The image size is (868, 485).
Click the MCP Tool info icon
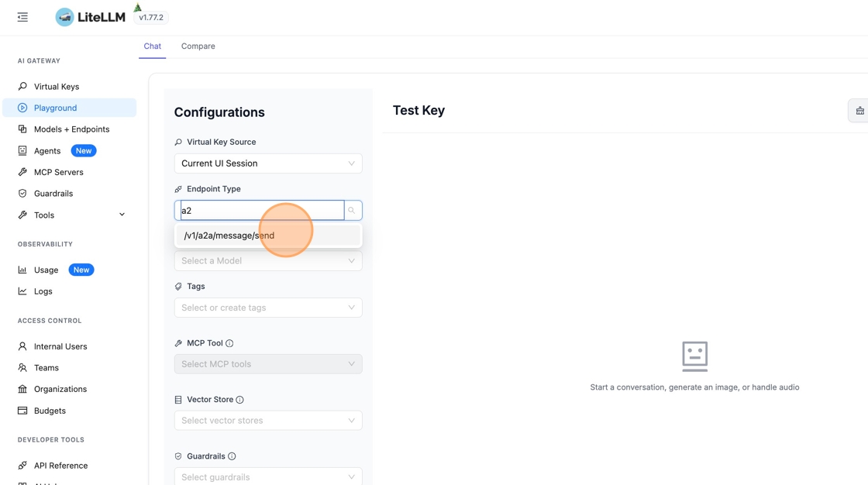coord(229,343)
